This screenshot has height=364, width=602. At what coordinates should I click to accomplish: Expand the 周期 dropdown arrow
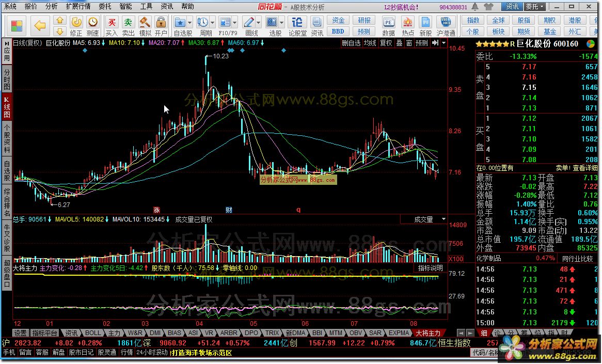coord(212,23)
